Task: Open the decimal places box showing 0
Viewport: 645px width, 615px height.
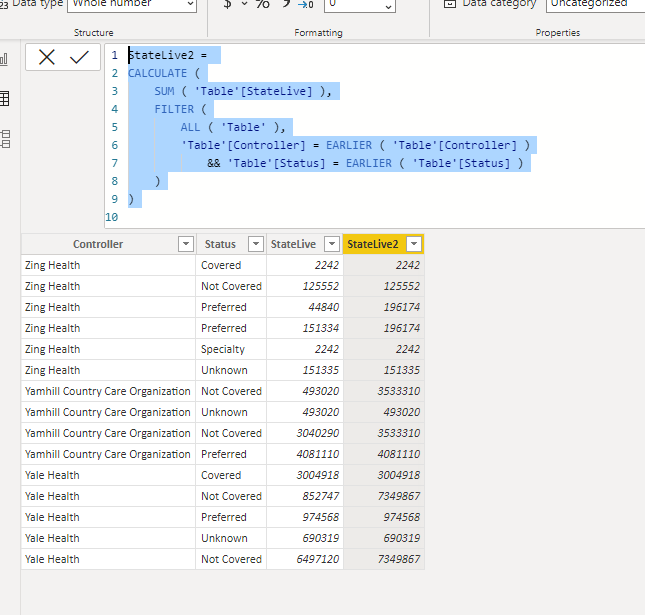Action: click(x=360, y=4)
